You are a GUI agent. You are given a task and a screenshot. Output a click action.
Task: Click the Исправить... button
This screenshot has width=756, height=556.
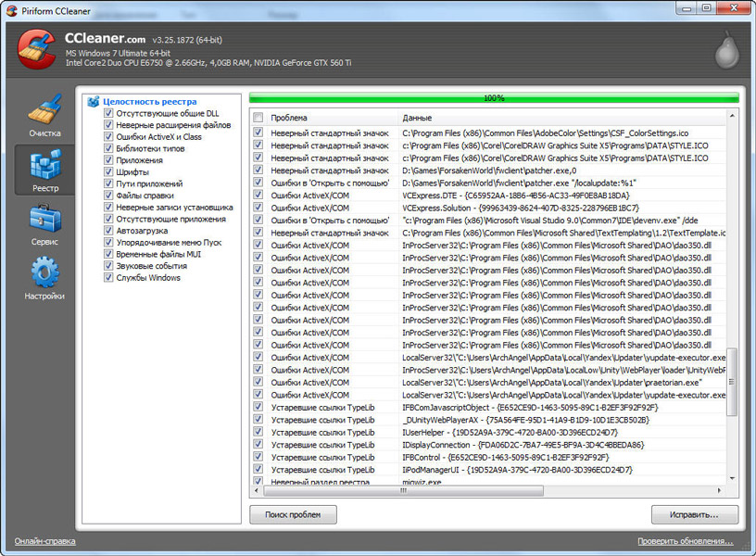[x=694, y=514]
